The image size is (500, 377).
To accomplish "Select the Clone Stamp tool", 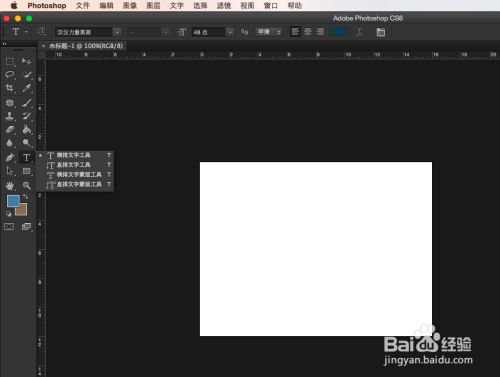I will (x=10, y=116).
